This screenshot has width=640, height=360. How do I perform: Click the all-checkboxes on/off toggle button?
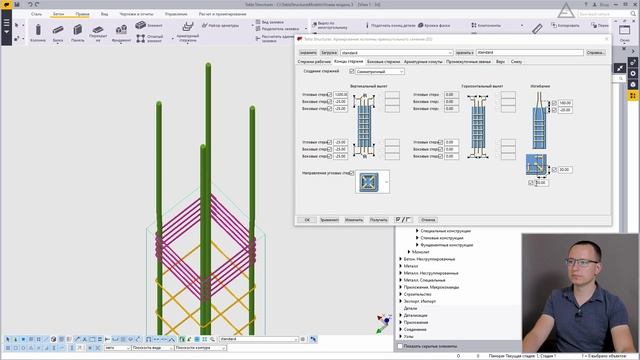pos(403,220)
